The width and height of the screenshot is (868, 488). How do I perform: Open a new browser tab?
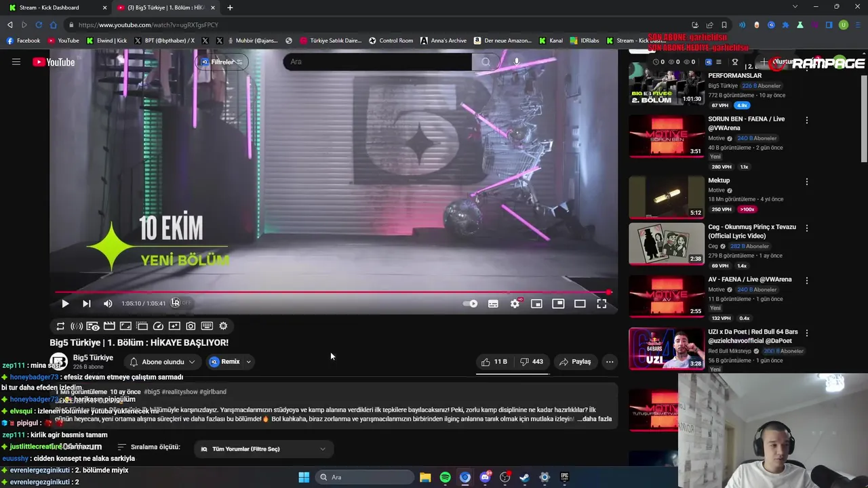230,7
